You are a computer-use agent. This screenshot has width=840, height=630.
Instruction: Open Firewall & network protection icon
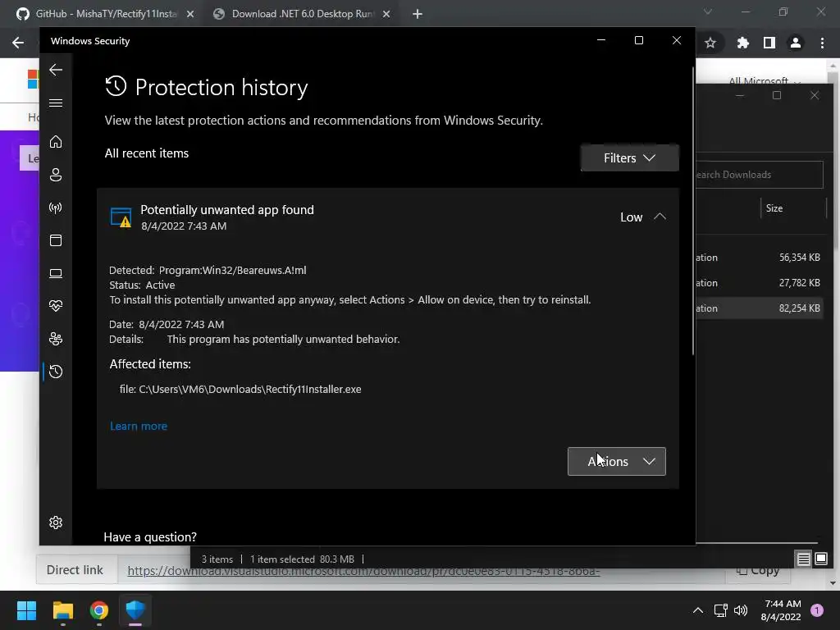pos(56,208)
